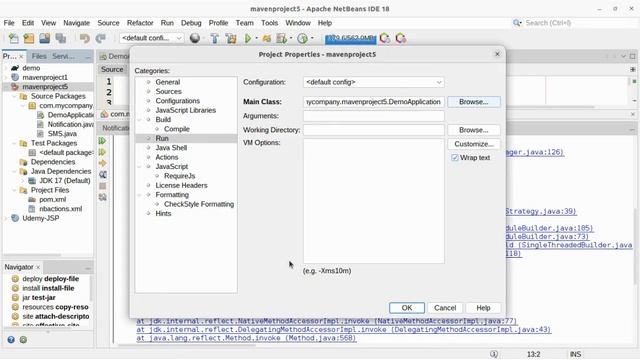
Task: Click the first red profiler icon after memory bar
Action: (384, 38)
